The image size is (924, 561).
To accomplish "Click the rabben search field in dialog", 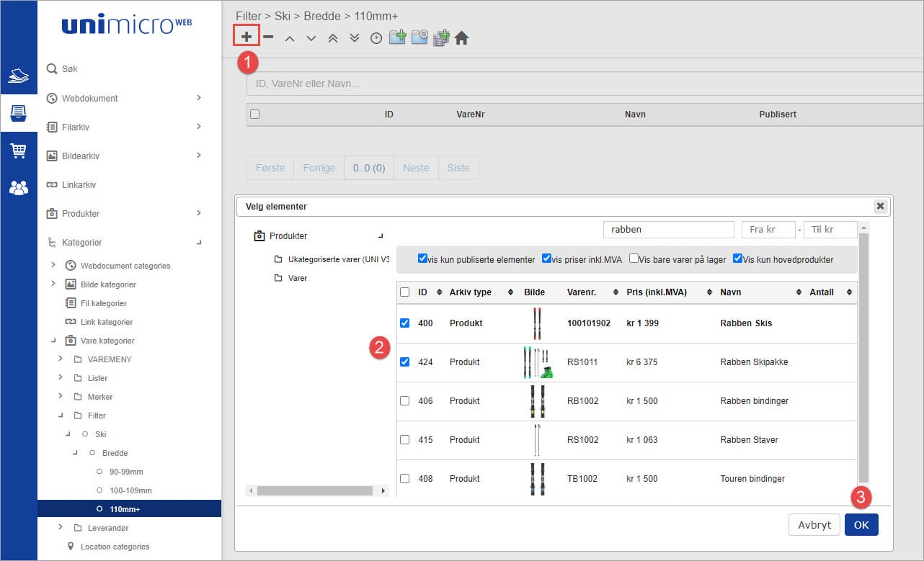I will [668, 229].
